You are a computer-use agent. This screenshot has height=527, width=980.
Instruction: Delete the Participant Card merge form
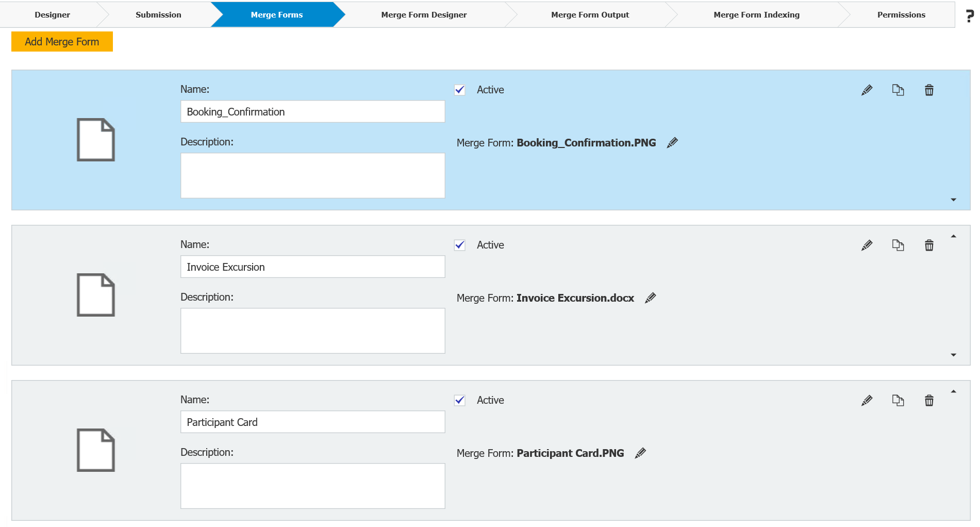tap(929, 400)
